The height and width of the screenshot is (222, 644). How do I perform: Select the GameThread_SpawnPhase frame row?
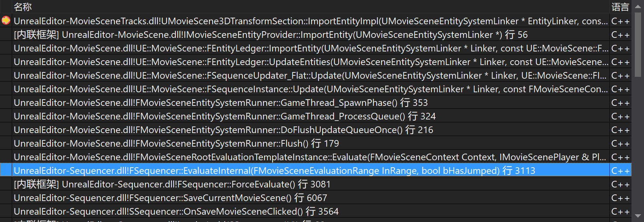coord(221,103)
